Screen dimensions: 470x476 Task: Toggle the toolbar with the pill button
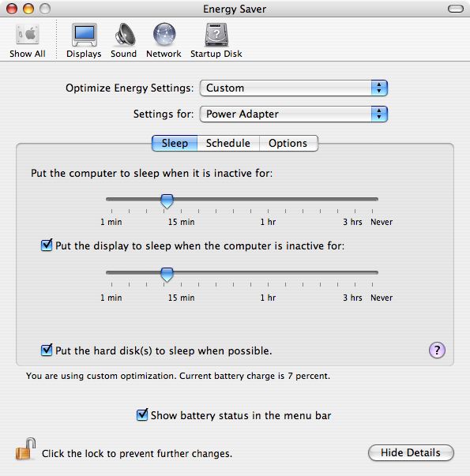pyautogui.click(x=456, y=9)
